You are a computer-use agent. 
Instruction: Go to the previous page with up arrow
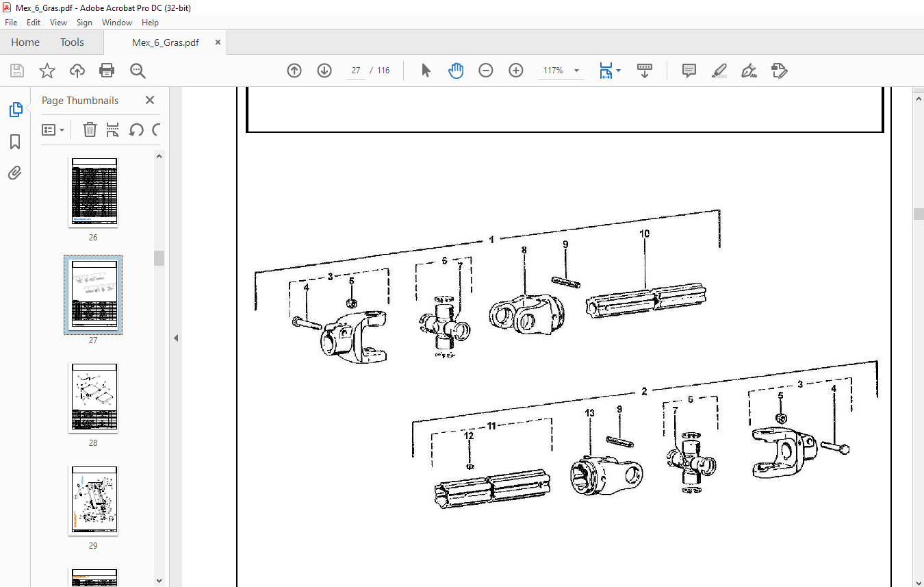tap(294, 71)
